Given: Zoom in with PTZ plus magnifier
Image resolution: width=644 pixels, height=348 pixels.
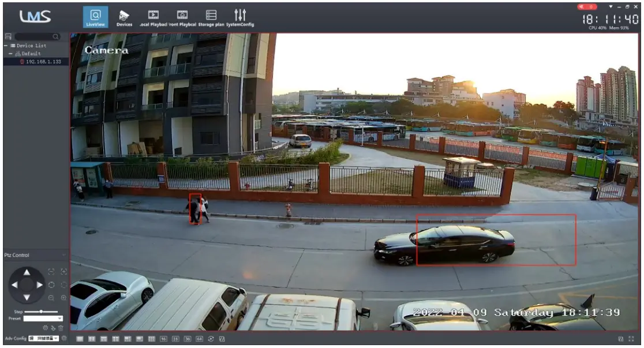Looking at the screenshot, I should (x=63, y=297).
